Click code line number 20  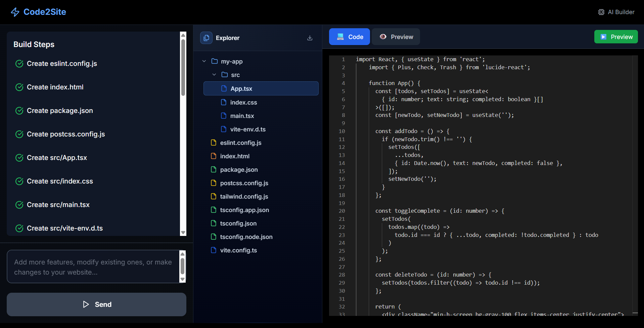(x=342, y=211)
